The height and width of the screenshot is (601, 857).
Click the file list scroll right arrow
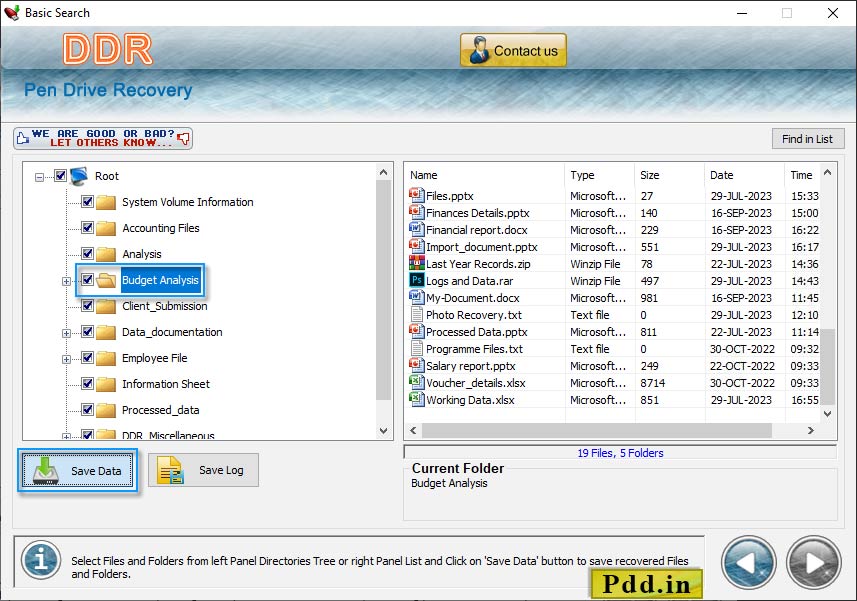coord(811,431)
